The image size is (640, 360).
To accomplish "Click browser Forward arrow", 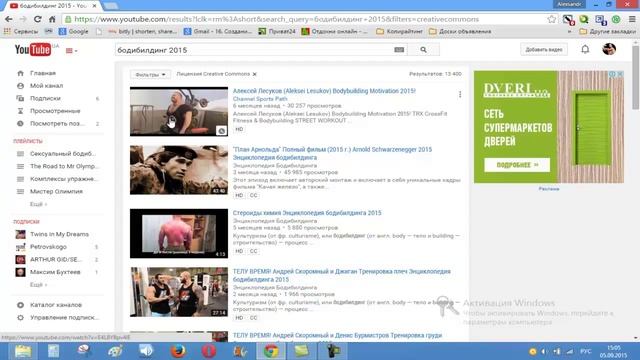I will tap(23, 19).
